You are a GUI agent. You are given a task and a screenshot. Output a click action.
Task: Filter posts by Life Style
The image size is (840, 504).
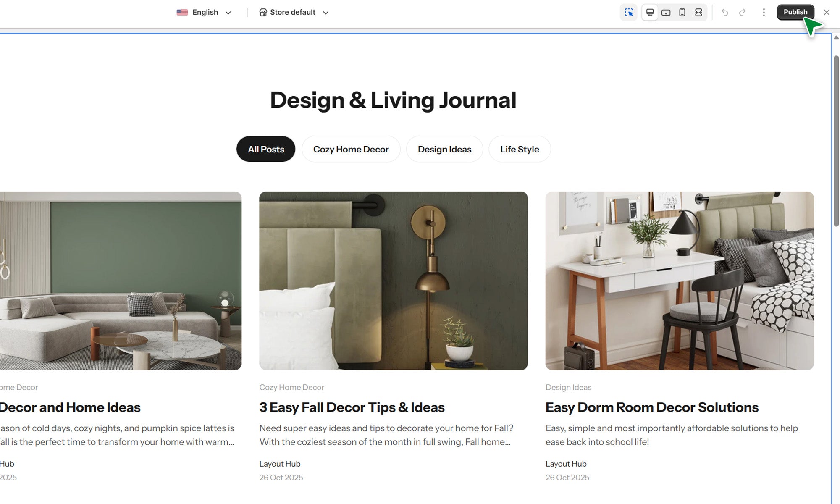[520, 149]
